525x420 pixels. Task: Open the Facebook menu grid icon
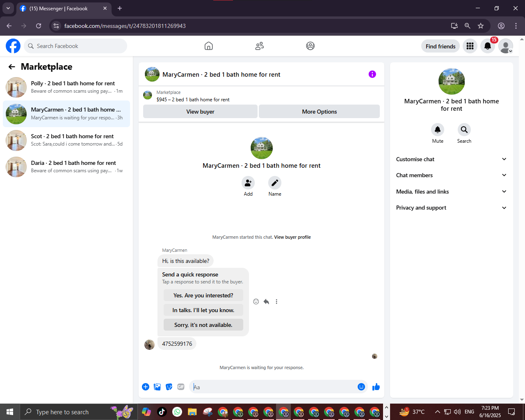coord(470,46)
